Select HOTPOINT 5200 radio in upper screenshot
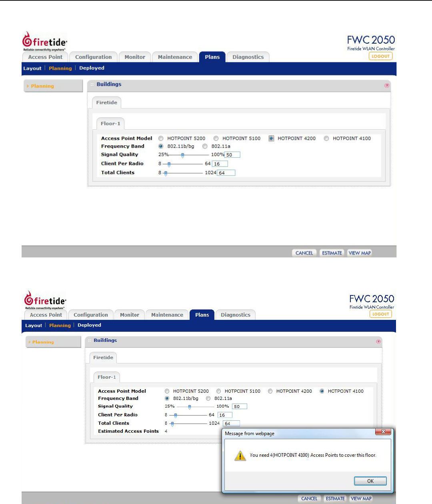432x504 pixels. coord(161,139)
